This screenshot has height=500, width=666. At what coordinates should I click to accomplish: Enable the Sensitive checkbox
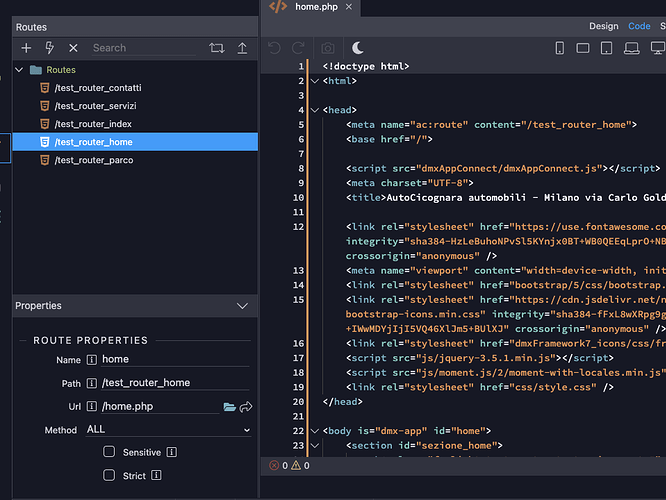(109, 452)
